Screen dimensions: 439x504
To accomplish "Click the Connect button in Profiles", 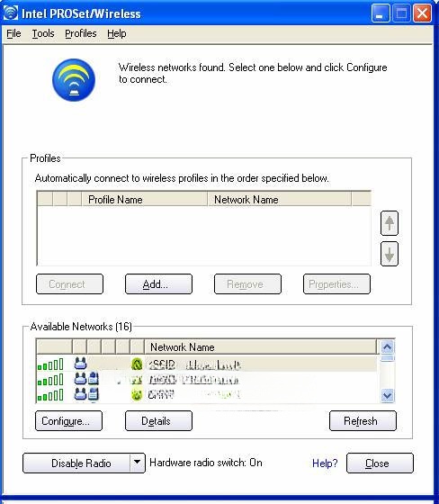I will coord(70,284).
